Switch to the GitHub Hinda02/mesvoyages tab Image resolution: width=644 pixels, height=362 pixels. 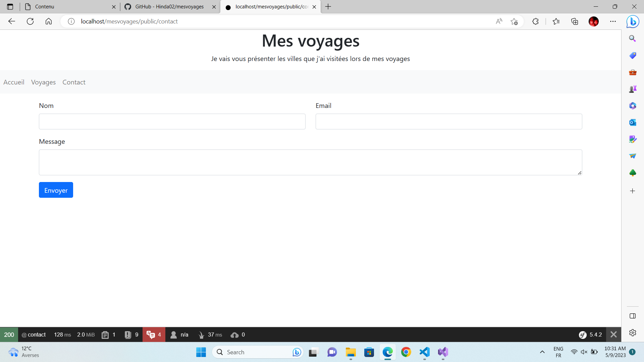pos(169,7)
